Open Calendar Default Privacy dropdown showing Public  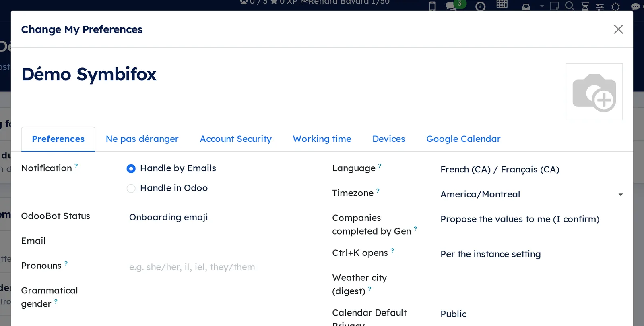click(x=532, y=314)
